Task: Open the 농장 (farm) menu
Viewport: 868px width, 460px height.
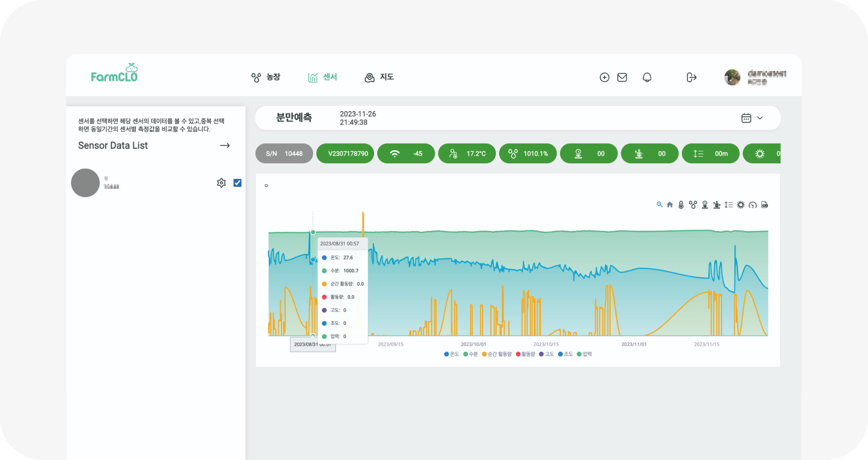Action: [x=266, y=77]
